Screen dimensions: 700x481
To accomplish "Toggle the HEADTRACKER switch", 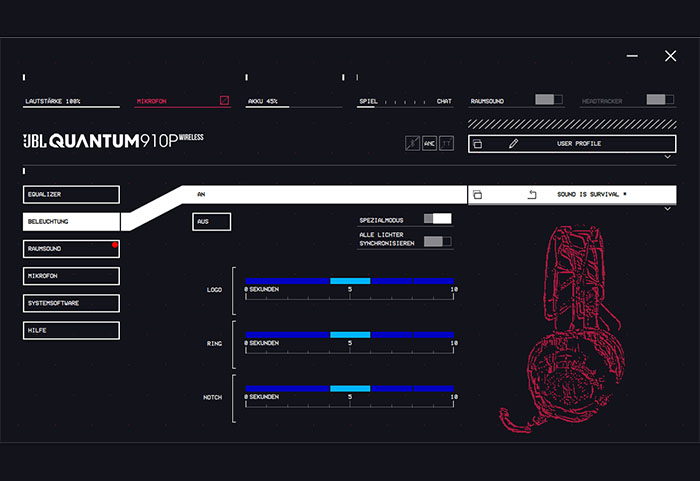I will pyautogui.click(x=660, y=100).
